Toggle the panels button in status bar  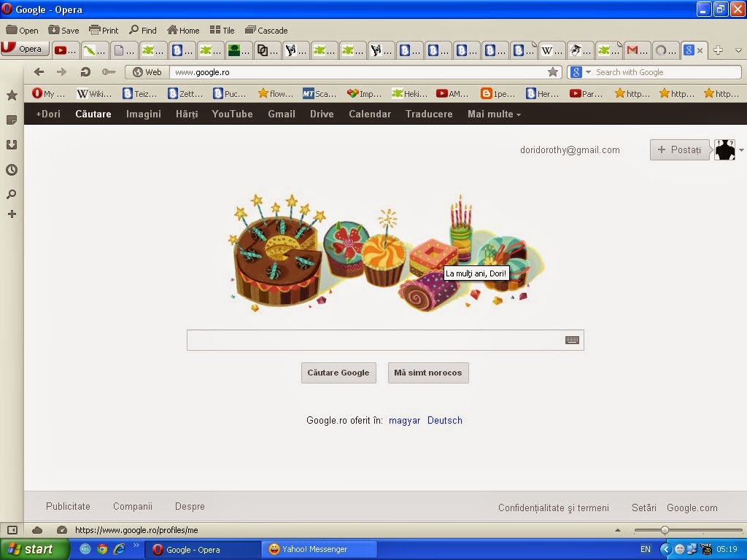pos(12,530)
